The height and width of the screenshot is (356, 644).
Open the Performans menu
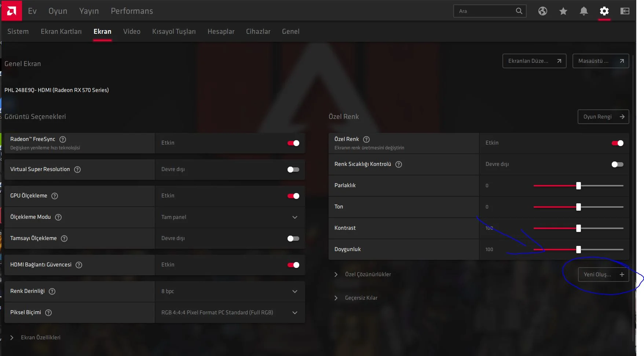pyautogui.click(x=132, y=11)
